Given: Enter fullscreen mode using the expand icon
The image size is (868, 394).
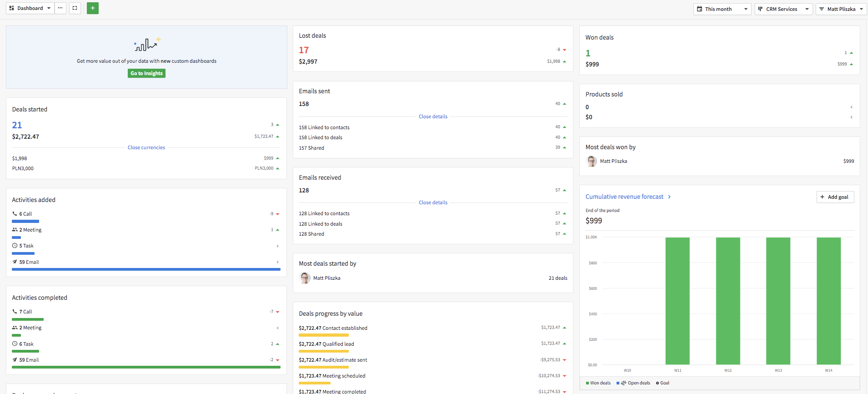Looking at the screenshot, I should 75,8.
